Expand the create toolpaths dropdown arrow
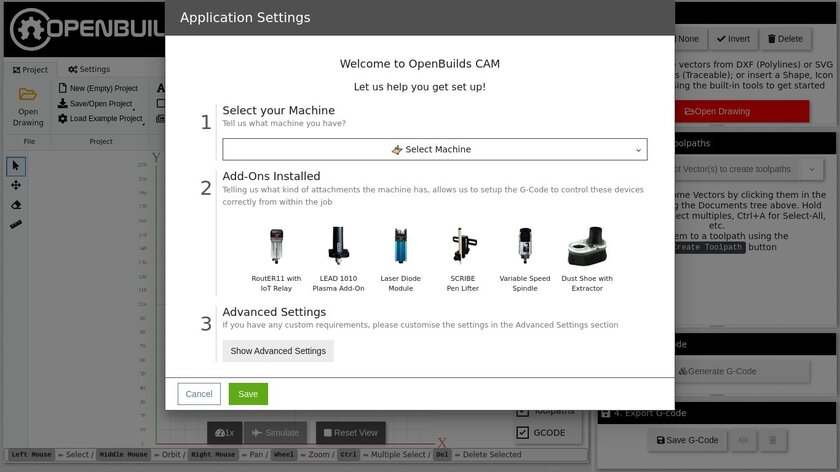Screen dimensions: 840x472 (812, 169)
